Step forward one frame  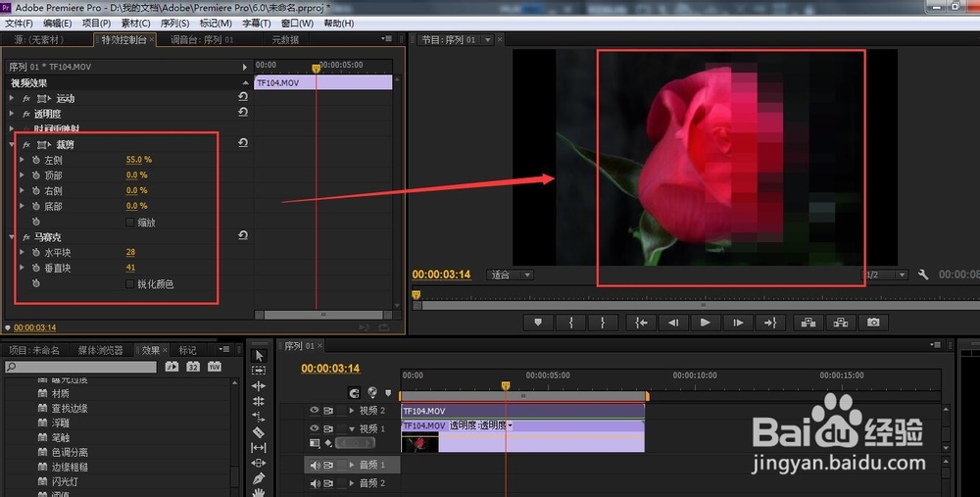coord(738,323)
